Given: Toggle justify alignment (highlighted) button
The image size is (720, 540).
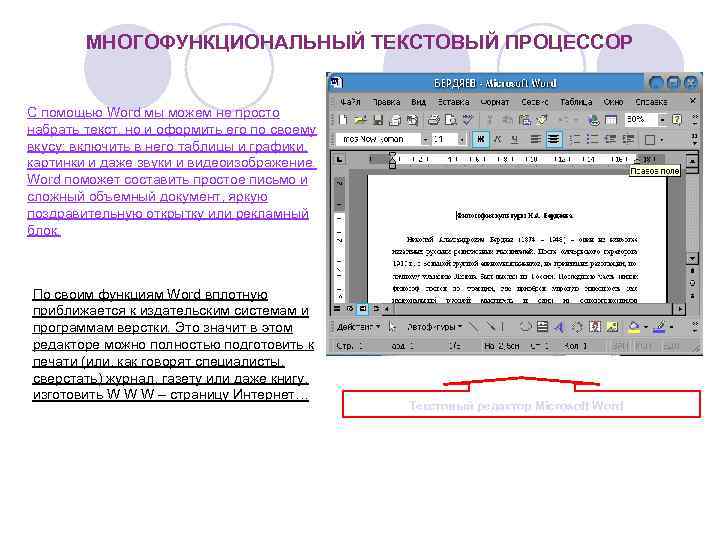Looking at the screenshot, I should 554,139.
